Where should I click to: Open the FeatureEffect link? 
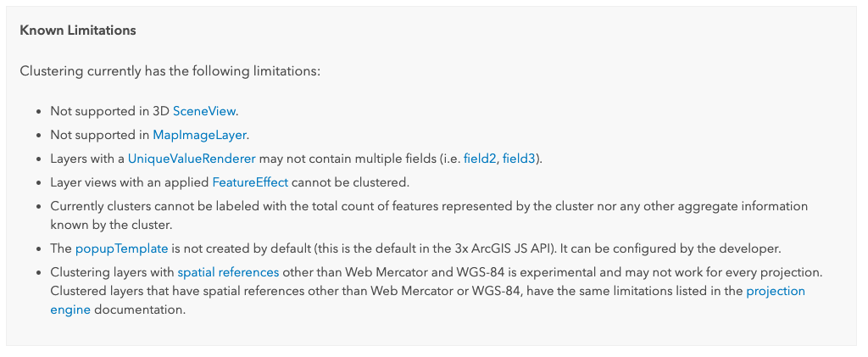pos(249,182)
